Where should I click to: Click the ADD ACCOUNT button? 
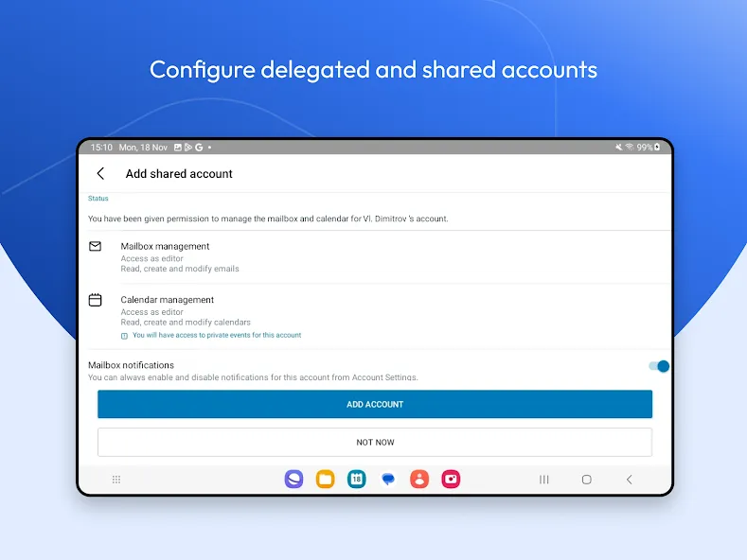(x=375, y=404)
